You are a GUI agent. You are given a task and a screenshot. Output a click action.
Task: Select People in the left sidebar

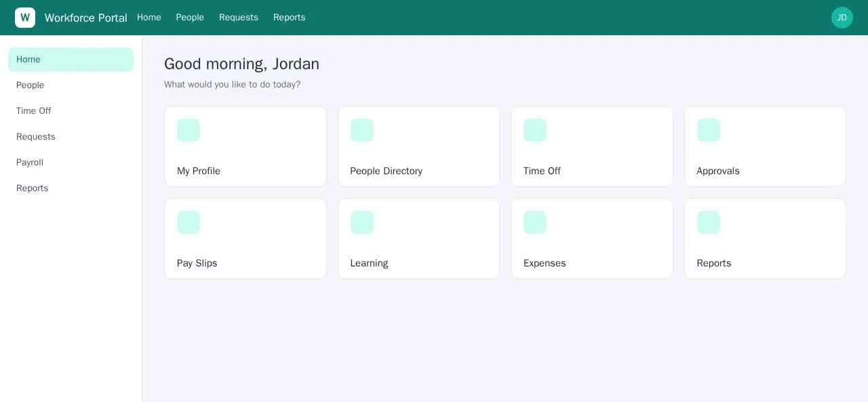tap(71, 85)
